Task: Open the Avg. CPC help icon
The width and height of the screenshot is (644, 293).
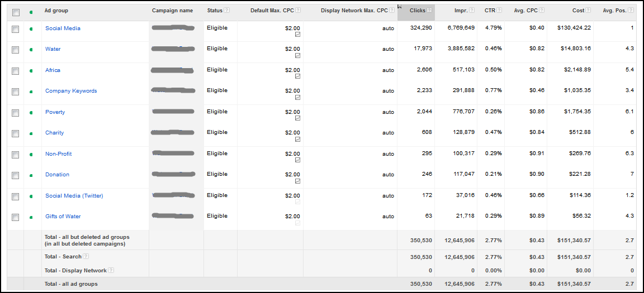Action: 542,11
